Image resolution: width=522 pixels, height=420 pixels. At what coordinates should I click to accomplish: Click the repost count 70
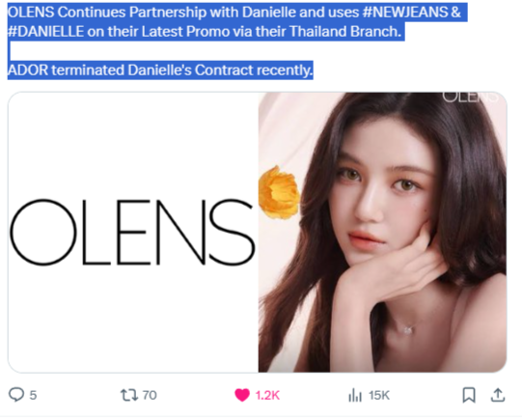(x=150, y=395)
